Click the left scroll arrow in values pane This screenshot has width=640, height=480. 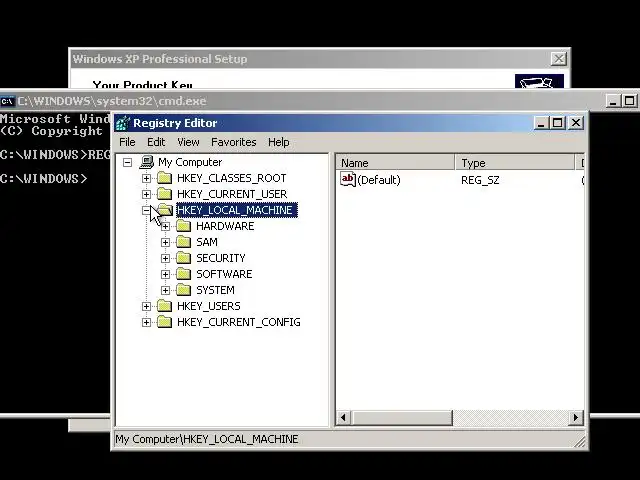pos(344,418)
